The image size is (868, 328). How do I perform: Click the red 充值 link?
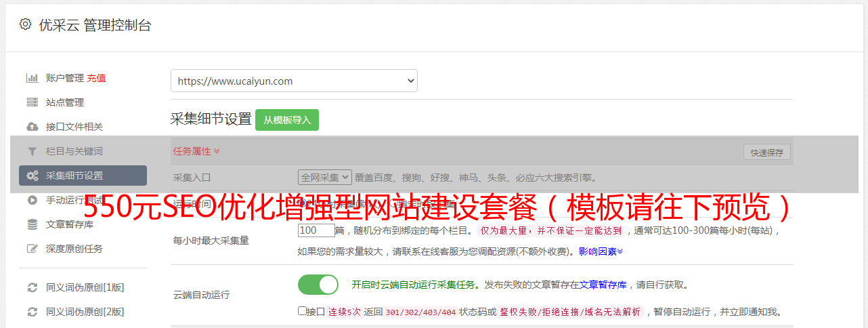pyautogui.click(x=96, y=78)
